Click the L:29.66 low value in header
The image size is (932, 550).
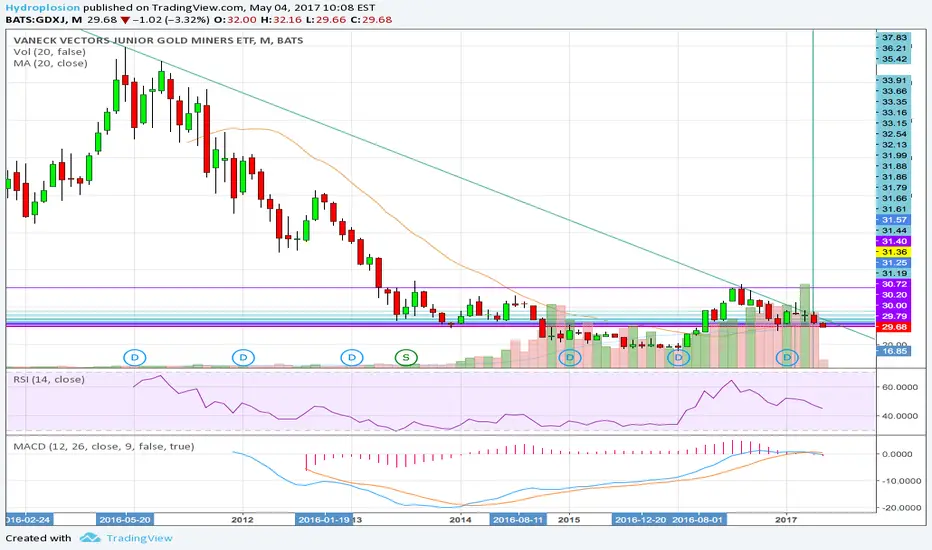click(326, 20)
